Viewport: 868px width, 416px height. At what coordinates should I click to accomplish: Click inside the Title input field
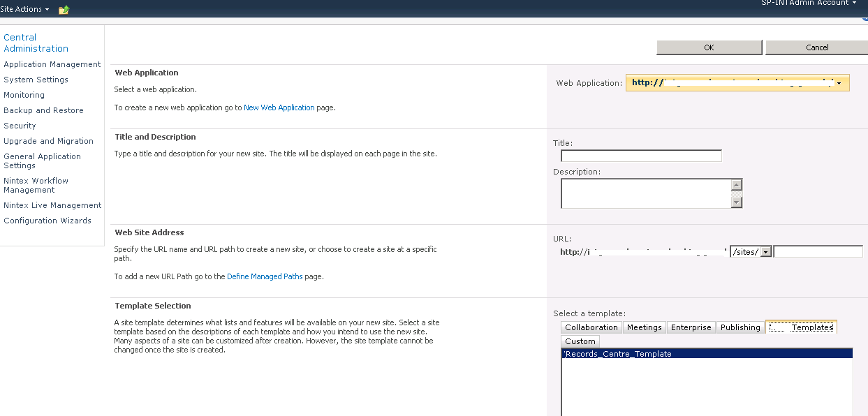[640, 155]
